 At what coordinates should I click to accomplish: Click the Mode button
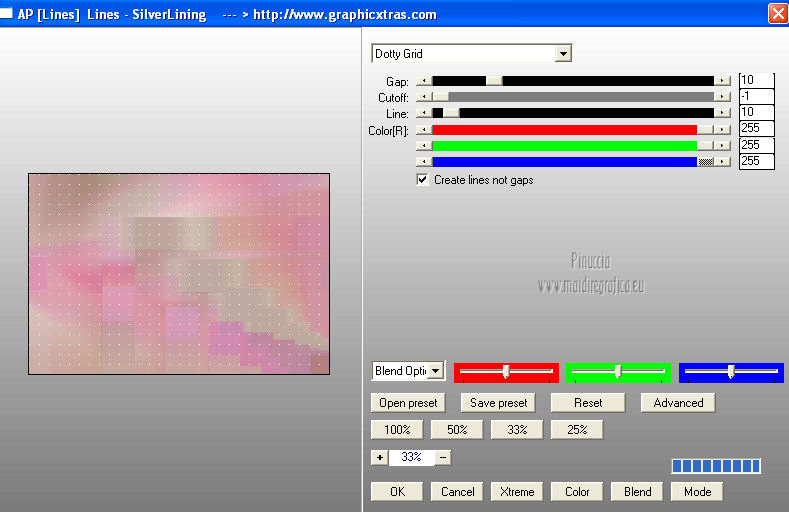tap(697, 492)
